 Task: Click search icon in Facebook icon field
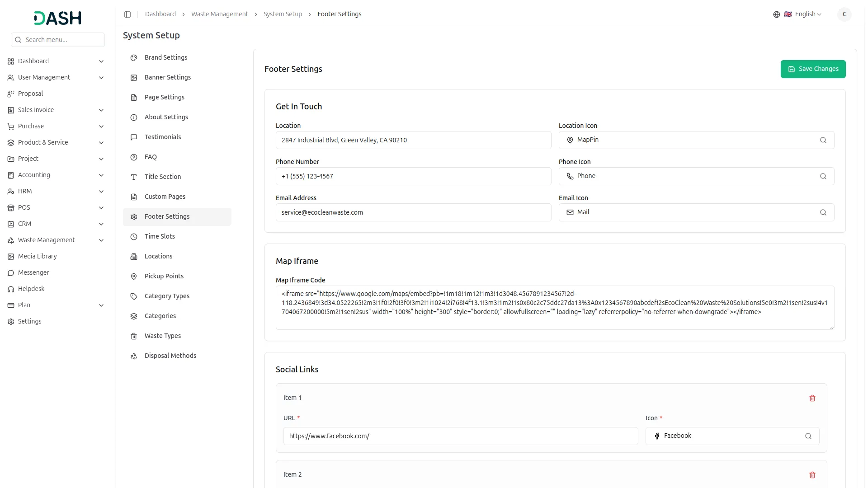tap(808, 436)
